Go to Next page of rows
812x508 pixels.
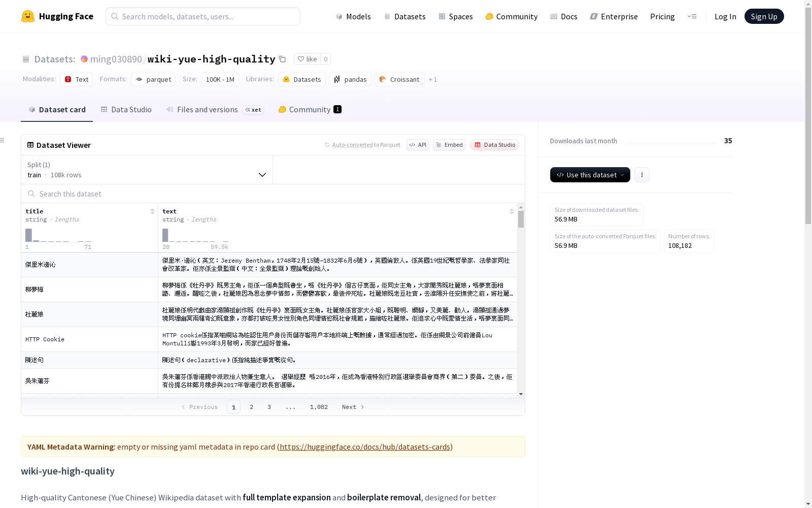point(353,407)
